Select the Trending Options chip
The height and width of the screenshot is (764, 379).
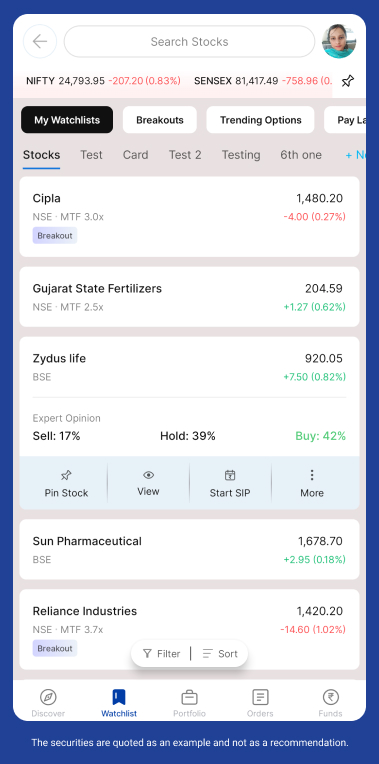point(261,120)
